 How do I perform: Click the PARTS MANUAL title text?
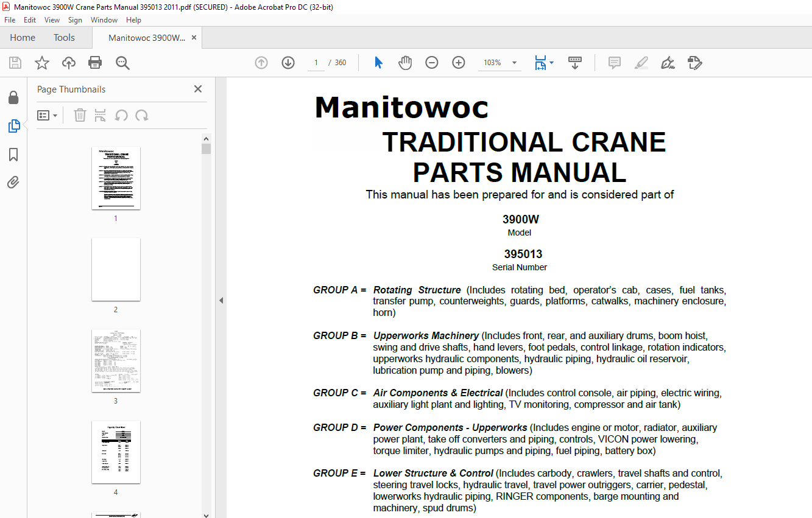coord(520,172)
